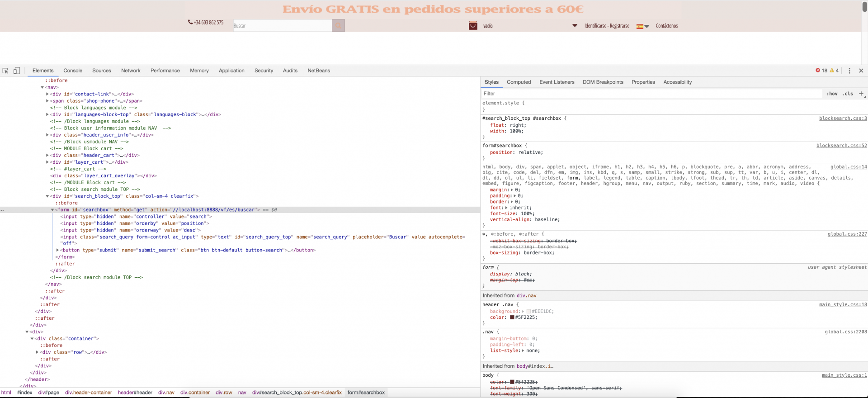Open the Security tab

point(264,71)
